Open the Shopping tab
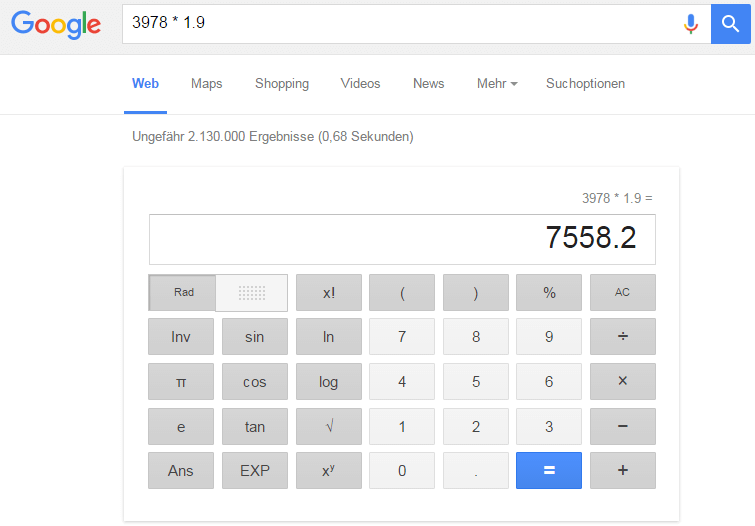The width and height of the screenshot is (755, 526). point(282,83)
